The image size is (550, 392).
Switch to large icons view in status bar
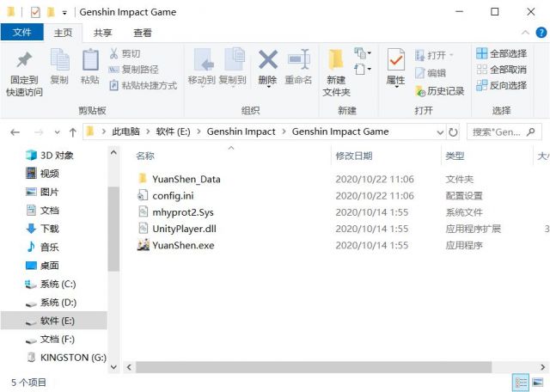538,381
